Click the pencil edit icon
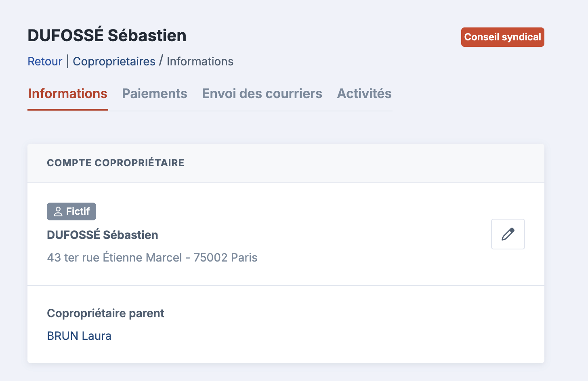Viewport: 588px width, 381px height. (x=508, y=234)
